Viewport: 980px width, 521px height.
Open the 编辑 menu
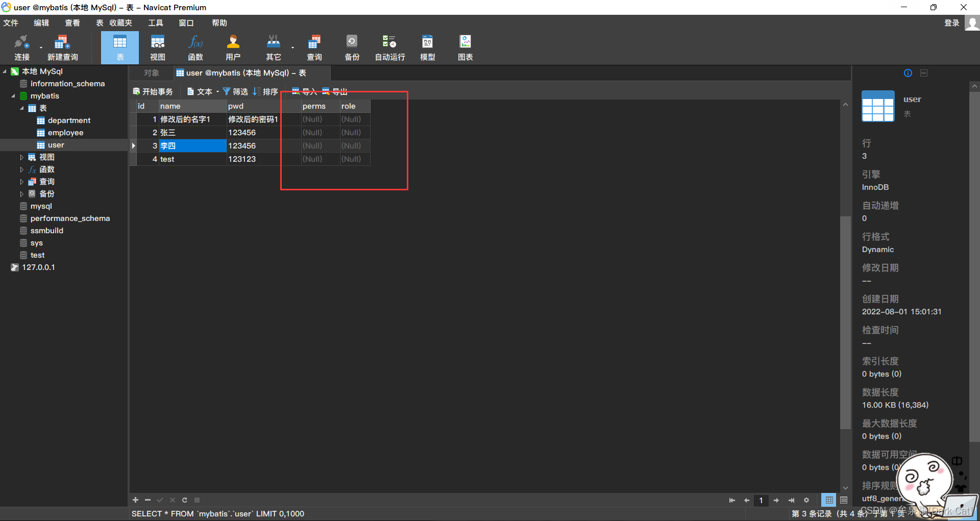(41, 23)
